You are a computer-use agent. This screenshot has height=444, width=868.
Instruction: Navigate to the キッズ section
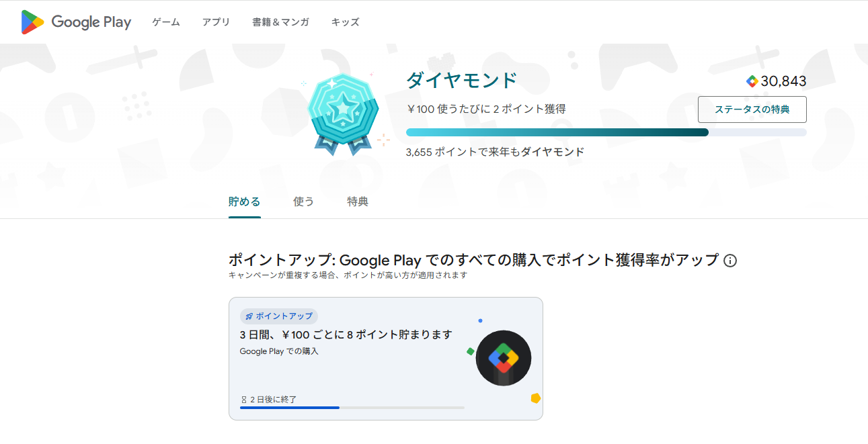pyautogui.click(x=345, y=22)
